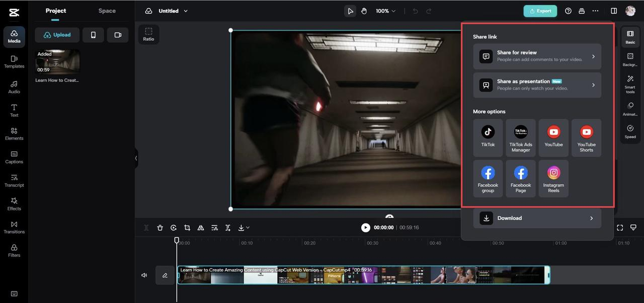Open the comments icon beside fullscreen
This screenshot has height=303, width=644.
(633, 228)
